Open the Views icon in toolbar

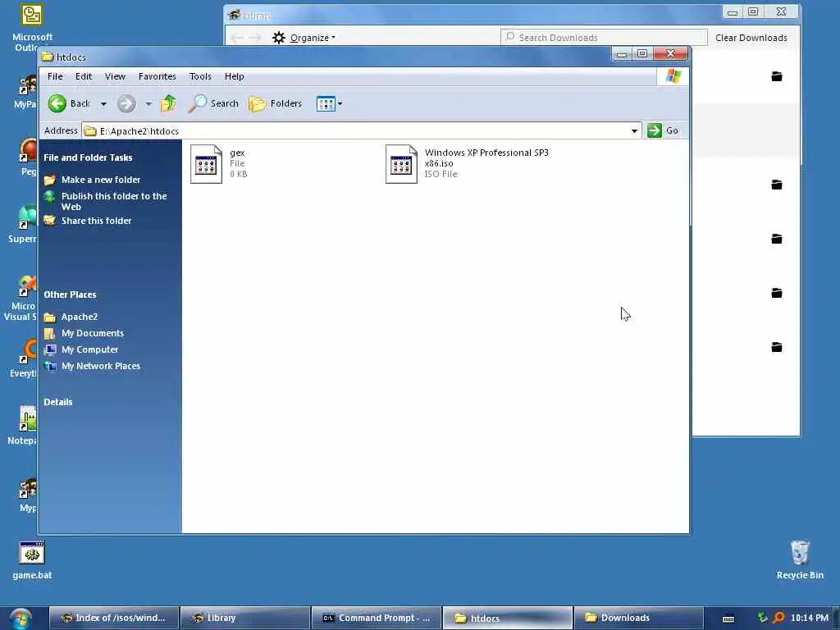(x=325, y=103)
